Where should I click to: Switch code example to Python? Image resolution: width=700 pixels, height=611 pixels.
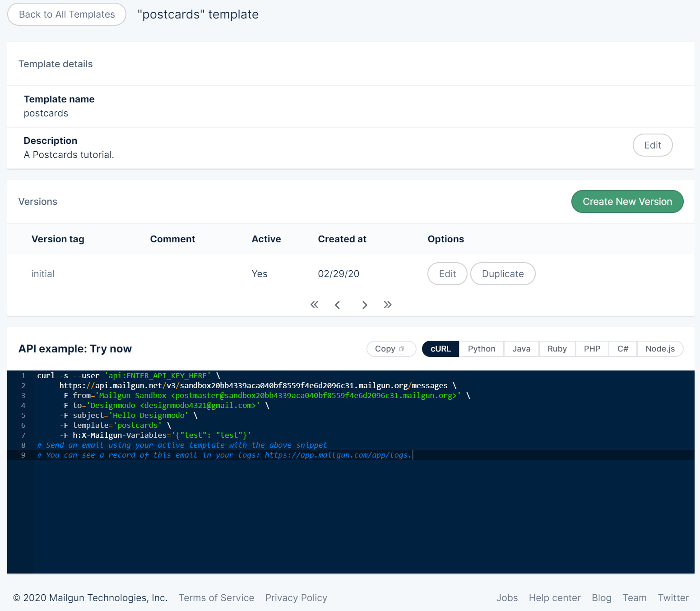tap(482, 349)
